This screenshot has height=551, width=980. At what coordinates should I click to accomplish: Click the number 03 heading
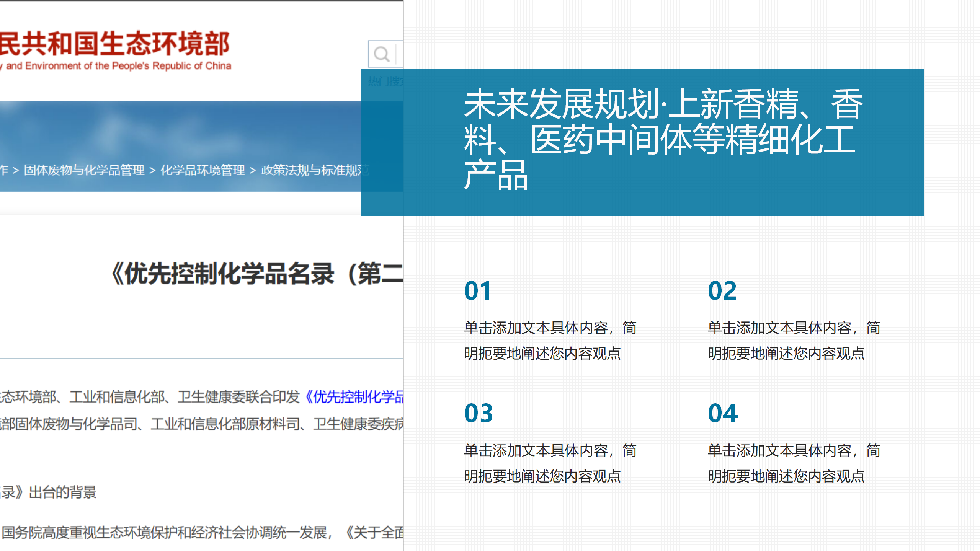click(x=478, y=413)
